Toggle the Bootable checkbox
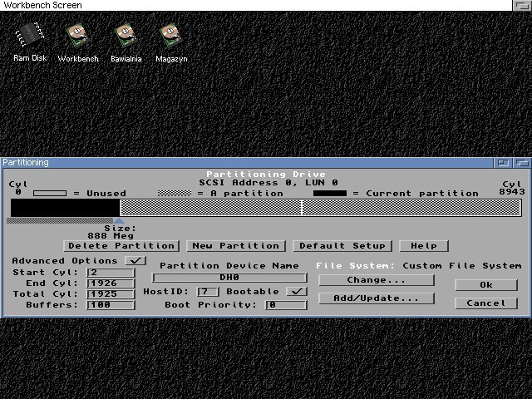Image resolution: width=532 pixels, height=399 pixels. coord(297,292)
